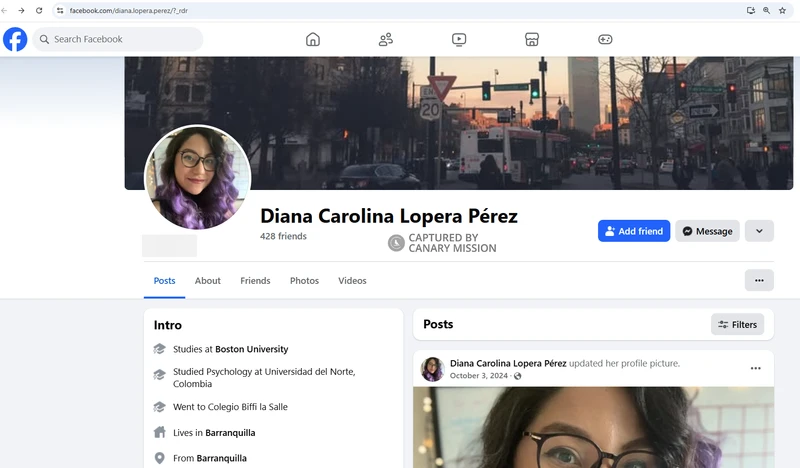Click the profile name heading
This screenshot has height=468, width=800.
click(389, 216)
